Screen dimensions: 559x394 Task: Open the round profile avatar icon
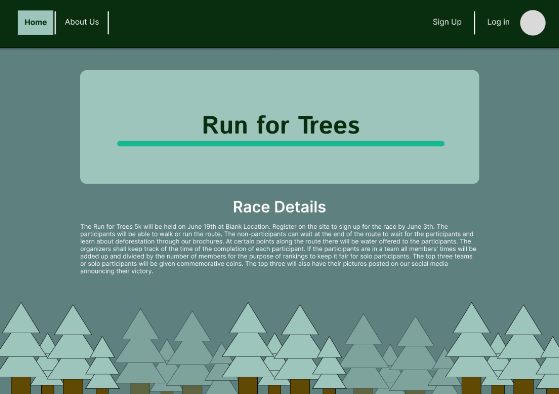coord(533,23)
